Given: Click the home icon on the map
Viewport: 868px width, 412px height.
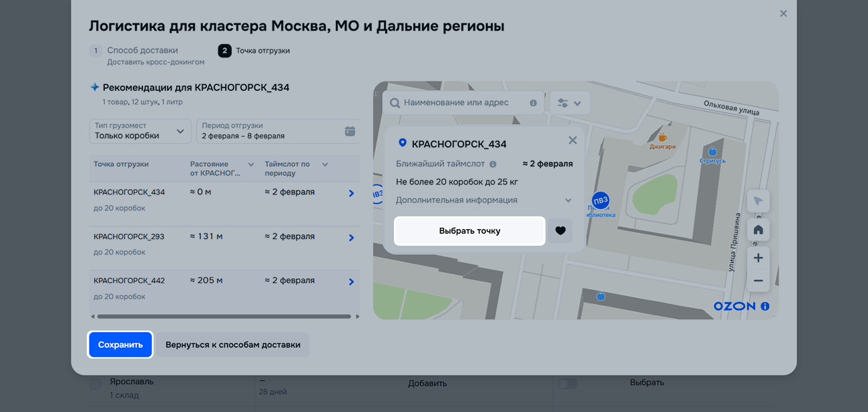Looking at the screenshot, I should tap(758, 230).
